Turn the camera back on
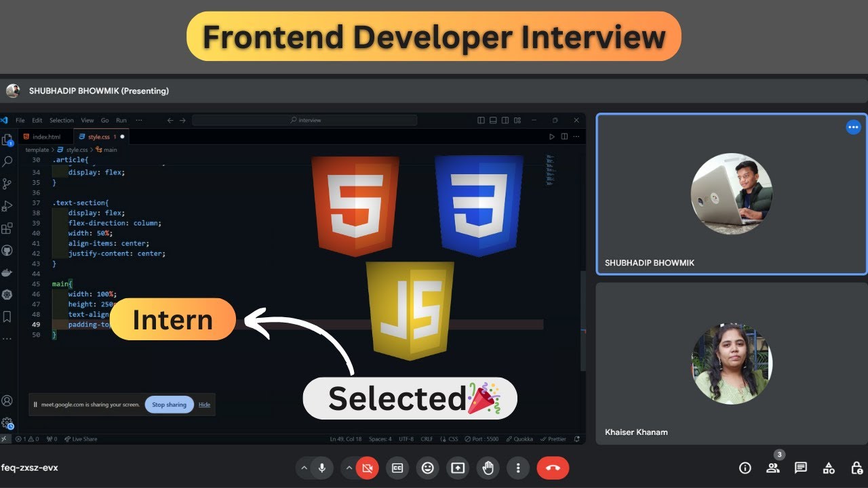Image resolution: width=868 pixels, height=488 pixels. pyautogui.click(x=368, y=468)
